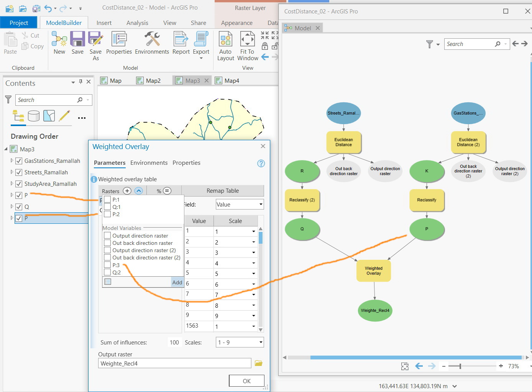This screenshot has height=392, width=532.
Task: Click the blue previous-view arrow in the ribbon View group
Action: point(265,57)
